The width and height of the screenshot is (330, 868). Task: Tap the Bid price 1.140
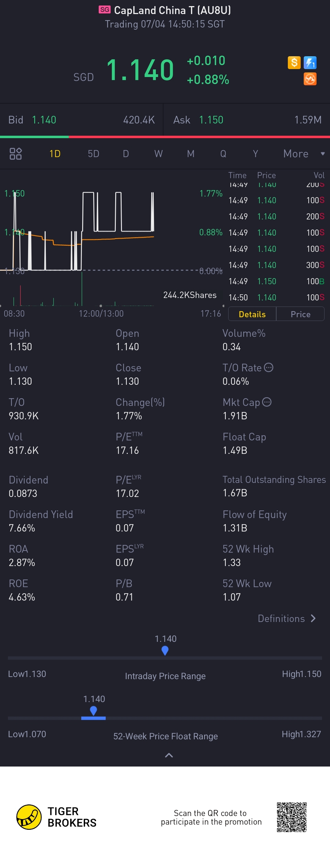44,120
